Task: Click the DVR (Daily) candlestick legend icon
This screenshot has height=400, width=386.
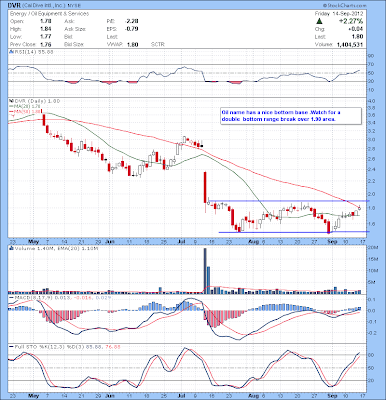Action: (10, 101)
